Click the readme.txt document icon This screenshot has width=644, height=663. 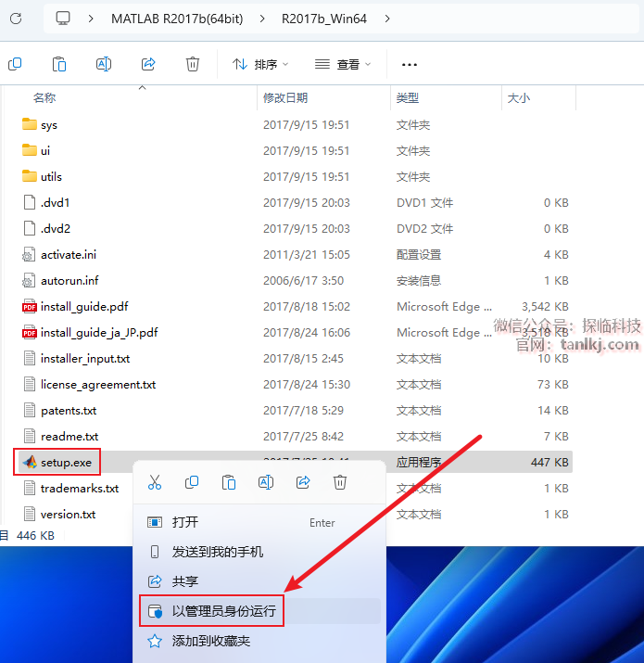[x=29, y=436]
